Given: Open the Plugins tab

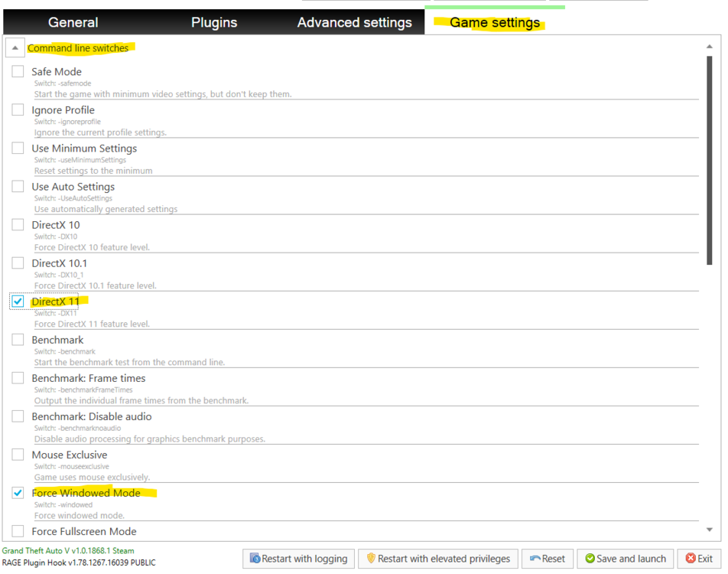Looking at the screenshot, I should 214,22.
